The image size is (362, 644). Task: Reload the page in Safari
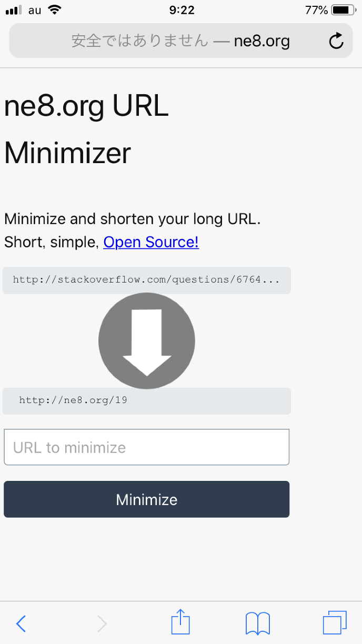pyautogui.click(x=336, y=41)
